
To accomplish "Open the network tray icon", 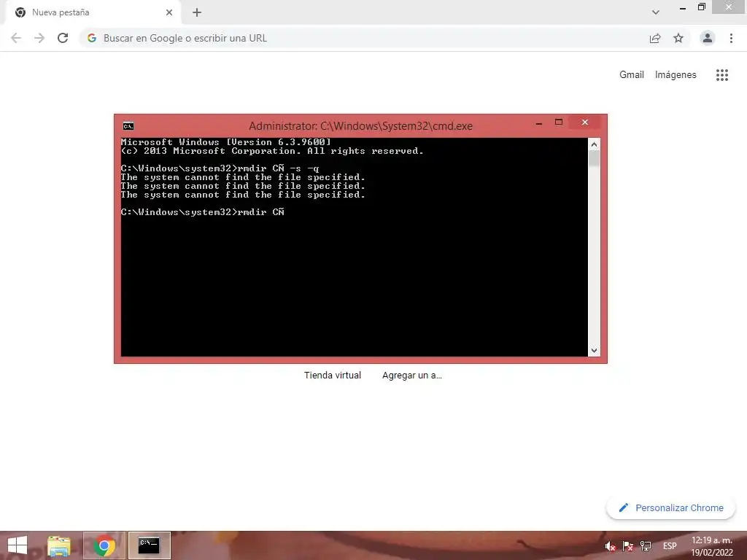I will tap(646, 546).
